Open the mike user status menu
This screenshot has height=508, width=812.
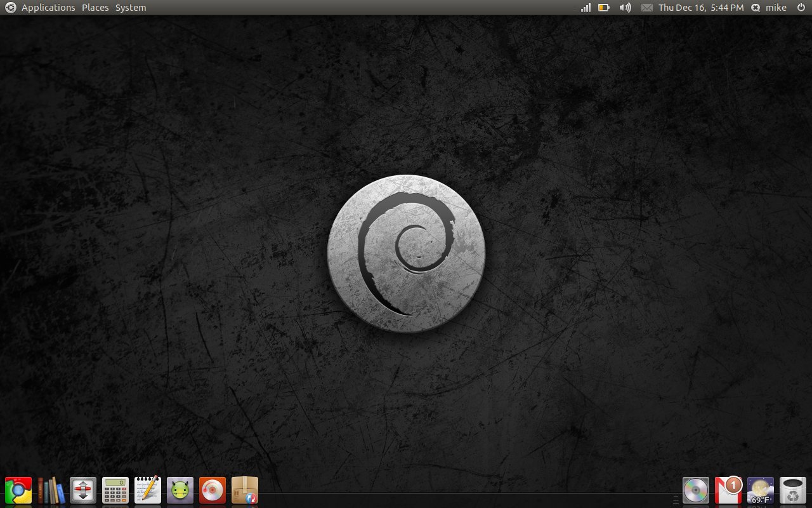[769, 8]
